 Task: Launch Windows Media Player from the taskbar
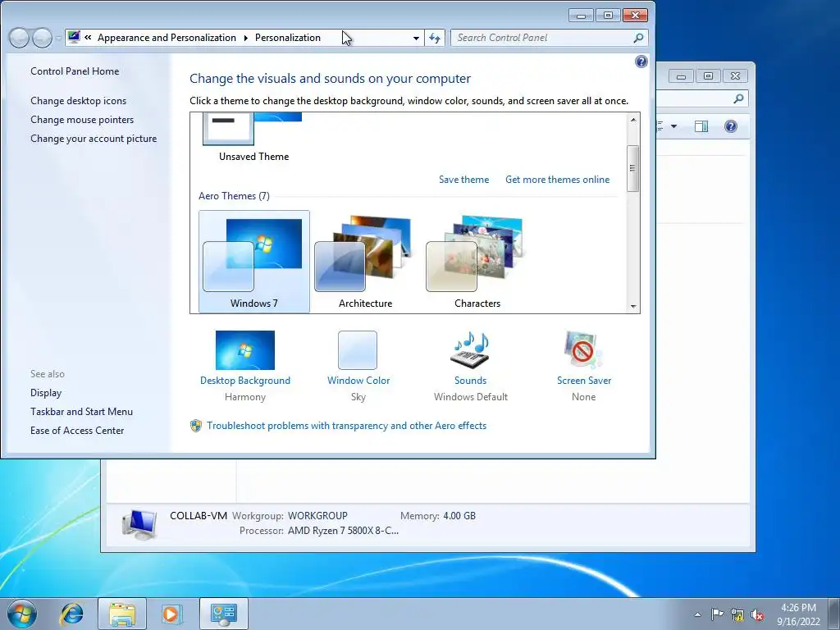tap(172, 614)
